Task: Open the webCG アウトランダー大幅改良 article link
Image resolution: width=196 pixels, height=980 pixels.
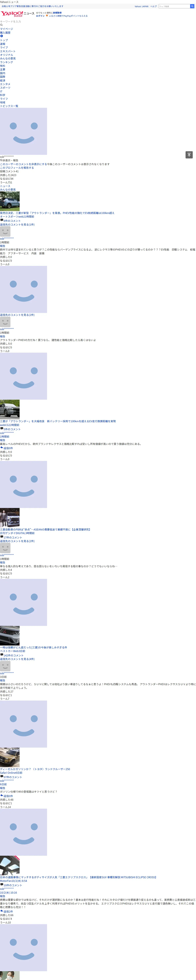Action: tap(58, 421)
